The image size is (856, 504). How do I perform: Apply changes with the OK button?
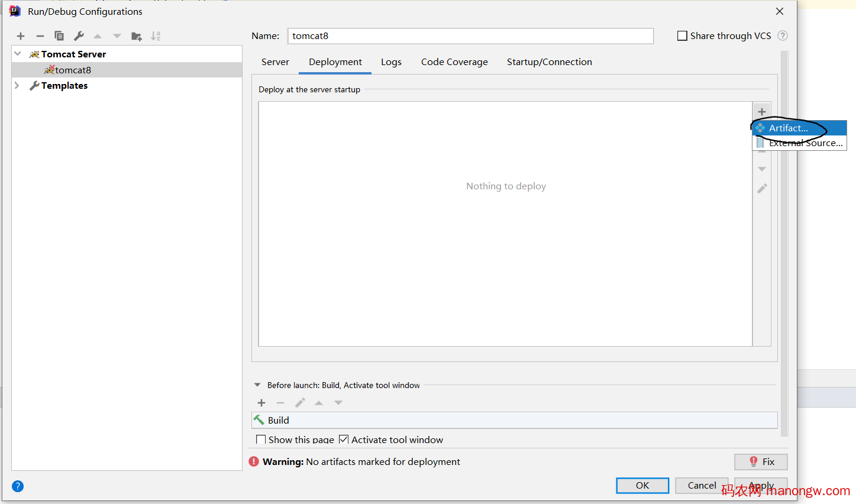[642, 485]
